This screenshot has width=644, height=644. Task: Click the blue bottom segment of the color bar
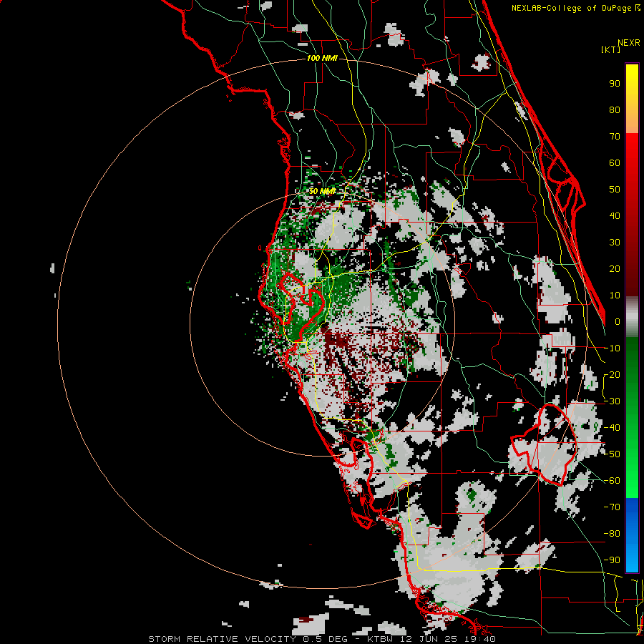(x=632, y=535)
